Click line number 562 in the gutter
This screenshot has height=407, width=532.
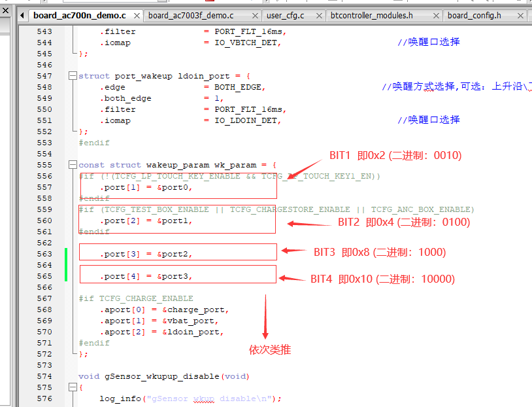(x=44, y=243)
